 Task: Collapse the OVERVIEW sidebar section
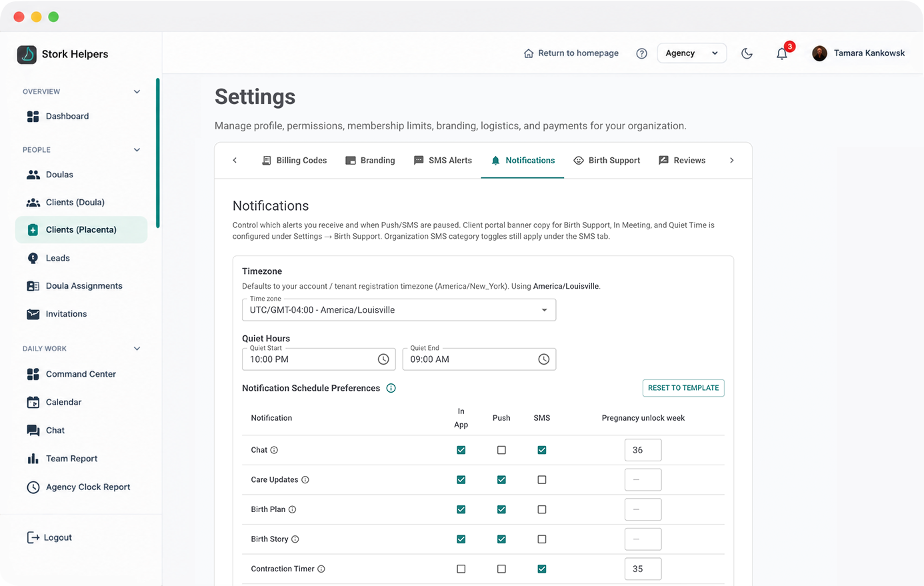pyautogui.click(x=137, y=92)
